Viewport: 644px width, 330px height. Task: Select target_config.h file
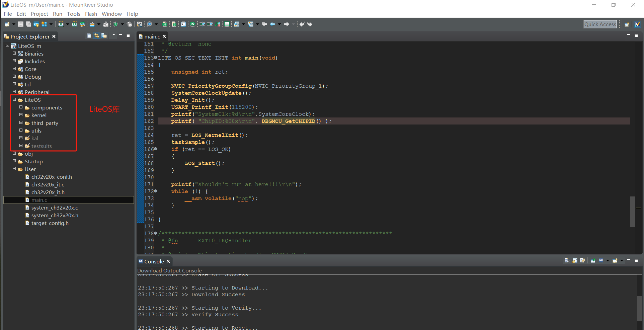[x=50, y=223]
